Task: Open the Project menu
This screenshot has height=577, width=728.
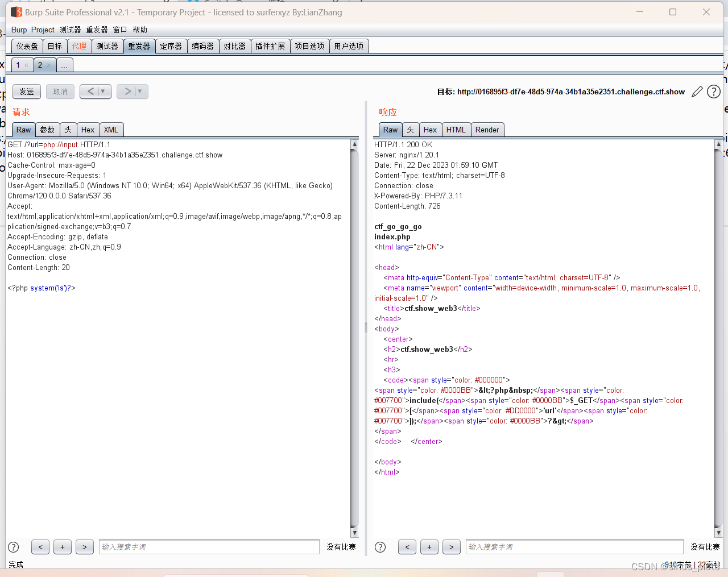Action: click(43, 30)
